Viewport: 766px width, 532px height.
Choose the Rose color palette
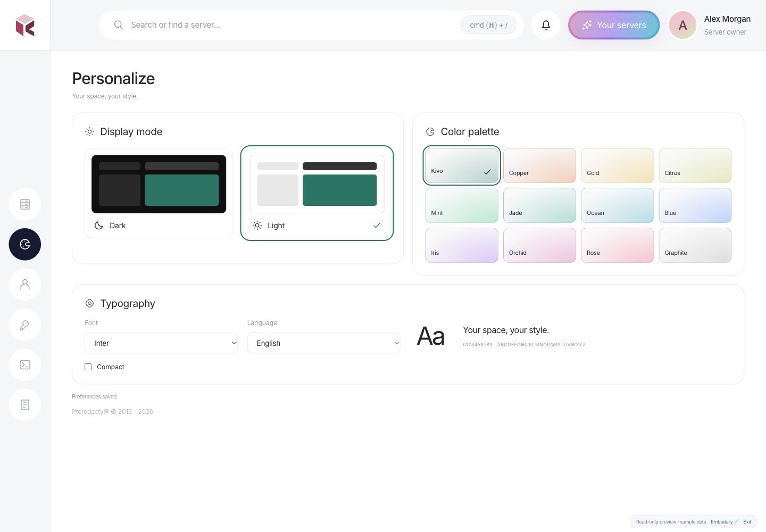pos(617,245)
